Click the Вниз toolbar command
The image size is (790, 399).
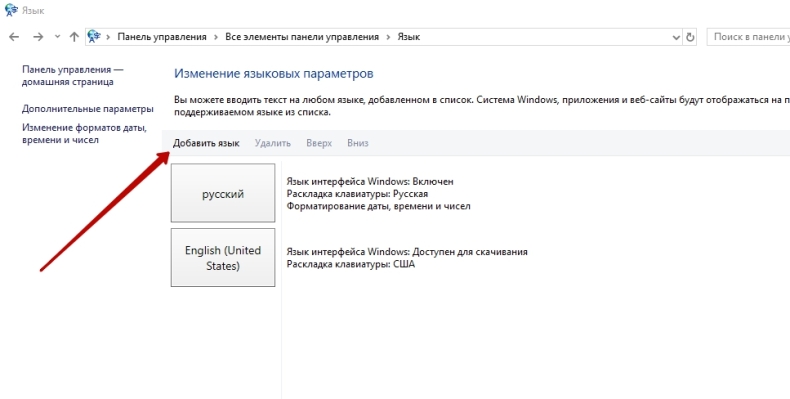tap(358, 143)
